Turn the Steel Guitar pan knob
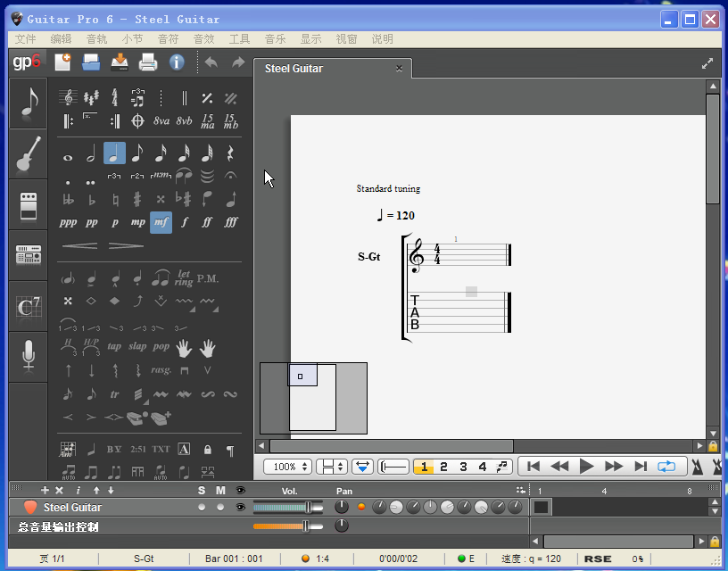The image size is (728, 571). tap(341, 507)
